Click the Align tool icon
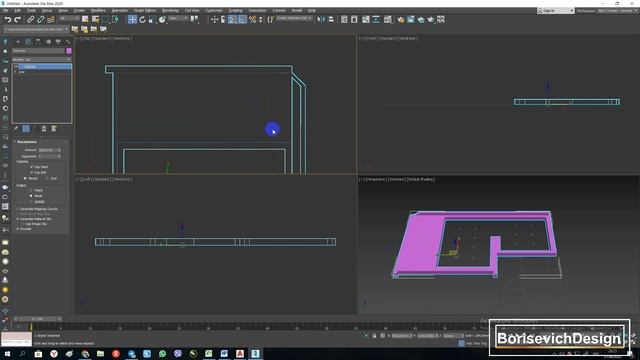The height and width of the screenshot is (360, 640). [331, 19]
